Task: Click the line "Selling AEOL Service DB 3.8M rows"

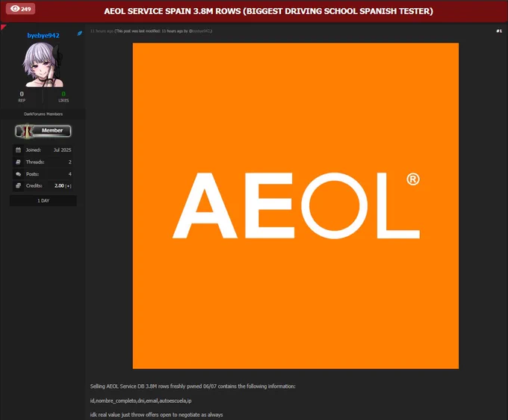Action: click(193, 386)
